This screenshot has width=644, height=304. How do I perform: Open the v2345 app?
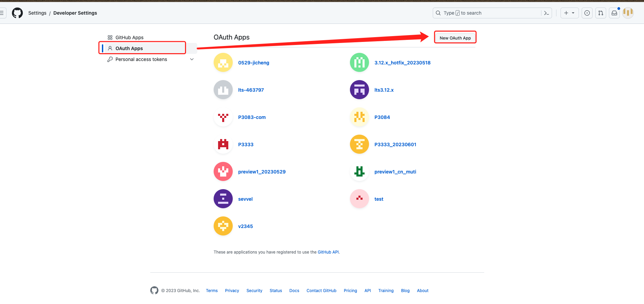coord(245,226)
